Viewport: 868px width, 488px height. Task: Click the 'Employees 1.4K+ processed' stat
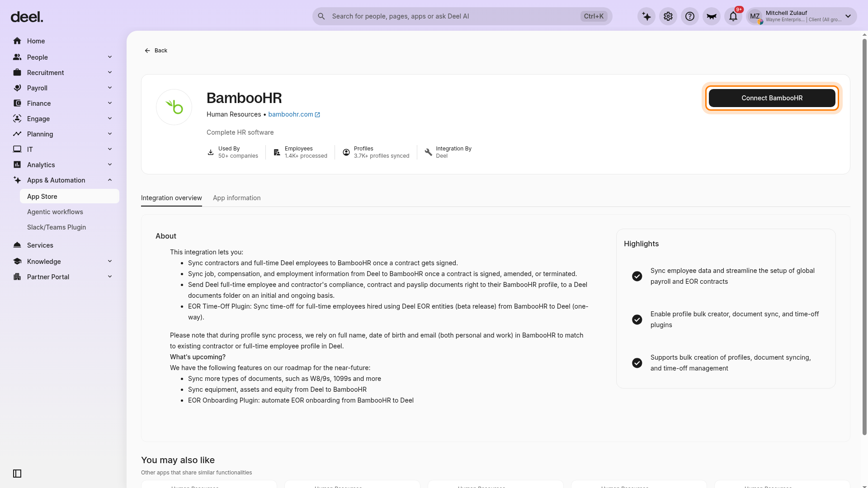tap(300, 152)
